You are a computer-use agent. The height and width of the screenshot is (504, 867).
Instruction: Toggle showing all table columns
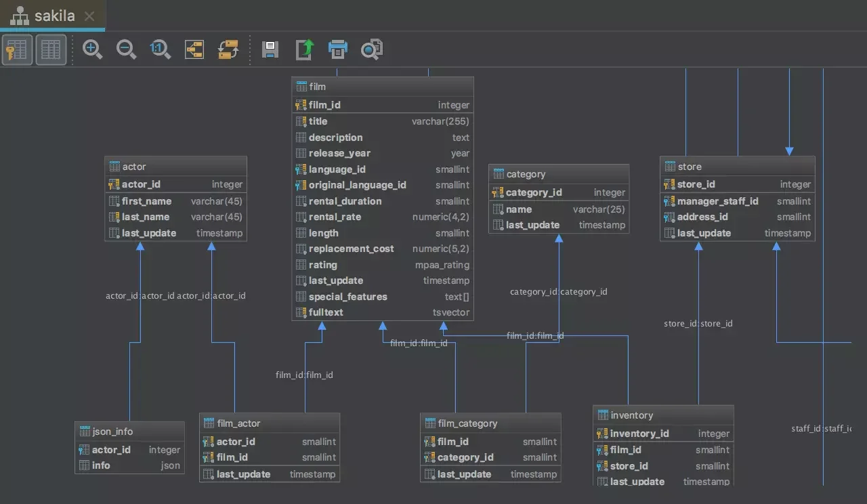point(50,49)
